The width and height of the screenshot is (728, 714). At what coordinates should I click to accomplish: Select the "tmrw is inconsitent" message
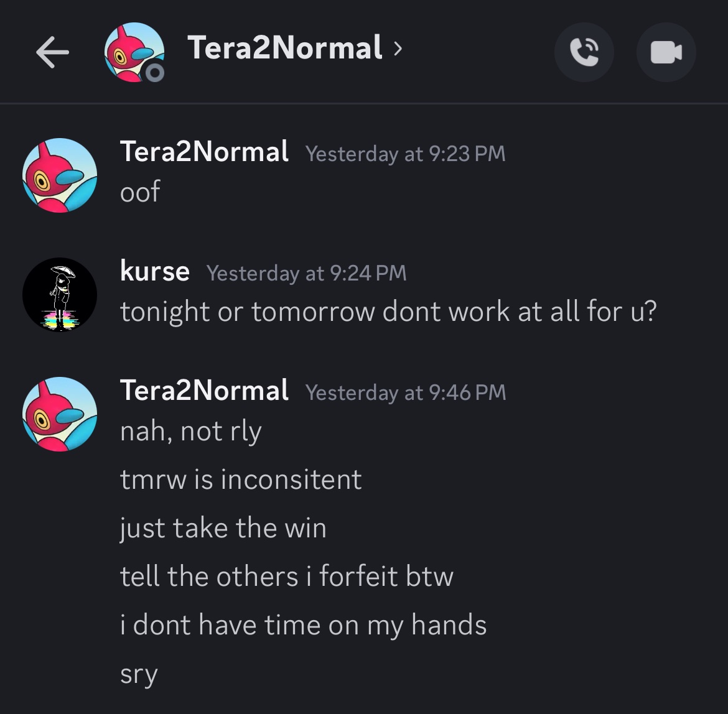point(241,479)
